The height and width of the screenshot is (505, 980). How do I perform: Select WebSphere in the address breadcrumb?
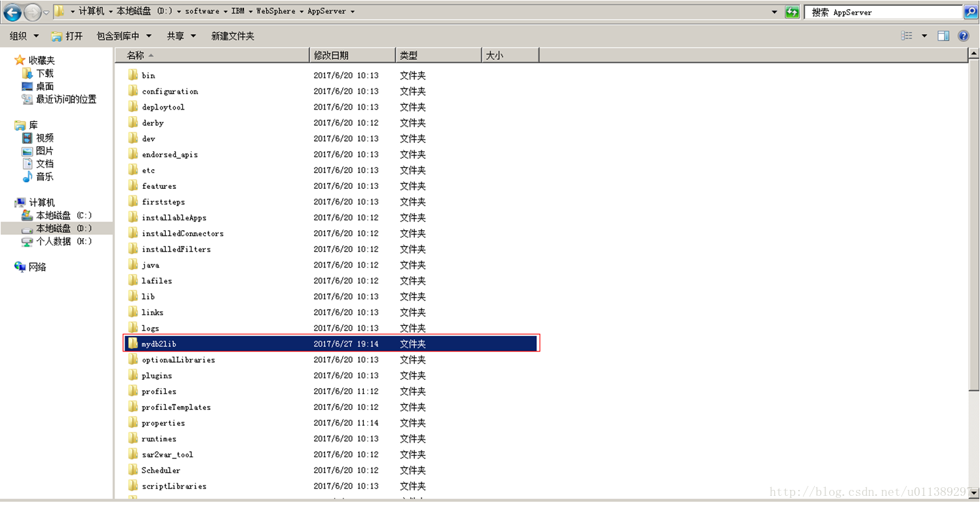click(275, 11)
